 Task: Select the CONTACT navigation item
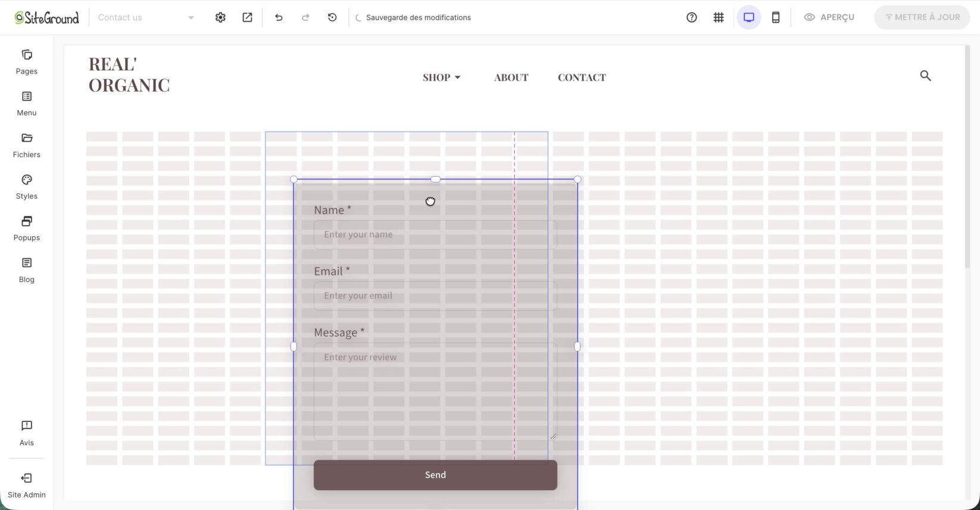click(582, 77)
